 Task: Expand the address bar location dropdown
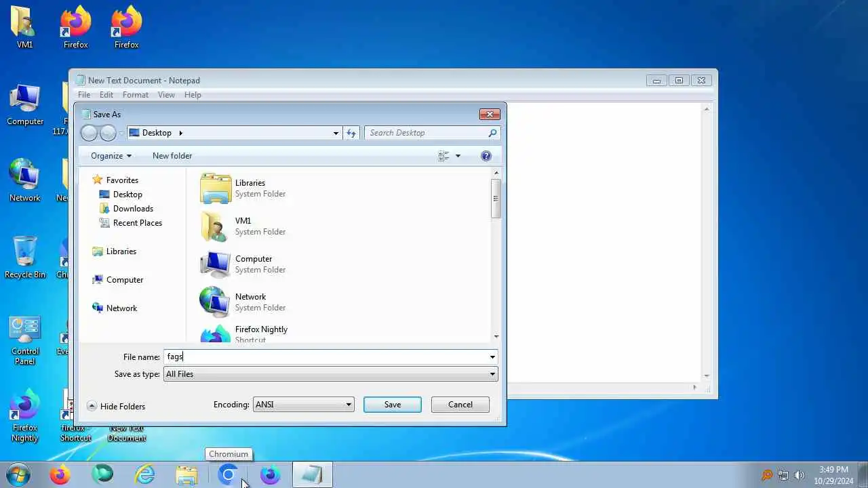click(x=336, y=133)
